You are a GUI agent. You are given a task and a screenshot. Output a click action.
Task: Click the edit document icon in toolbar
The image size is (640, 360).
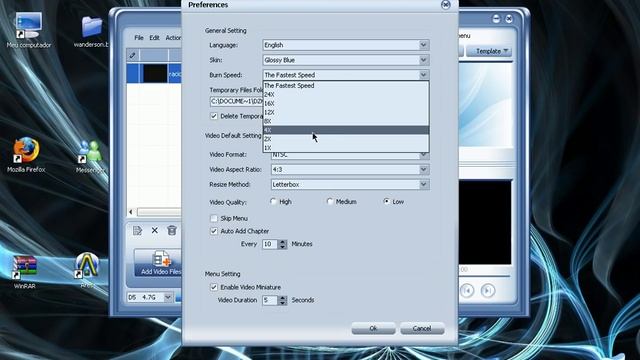[x=137, y=231]
